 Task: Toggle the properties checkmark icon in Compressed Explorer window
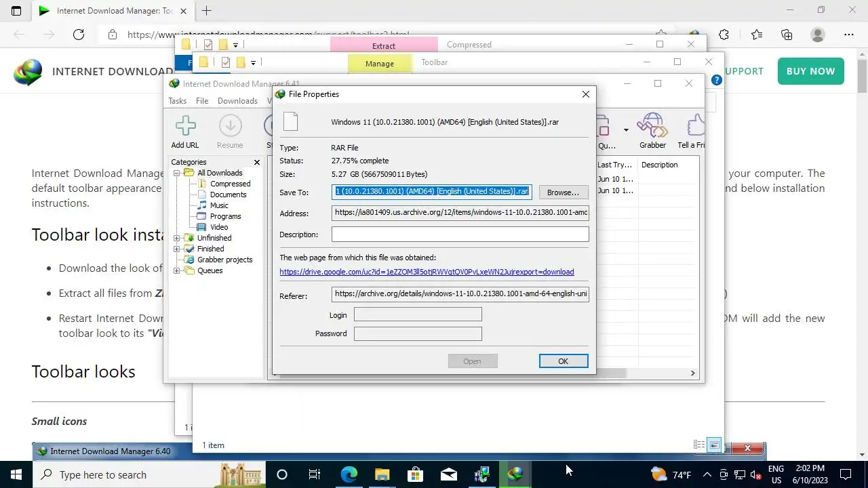click(x=208, y=45)
